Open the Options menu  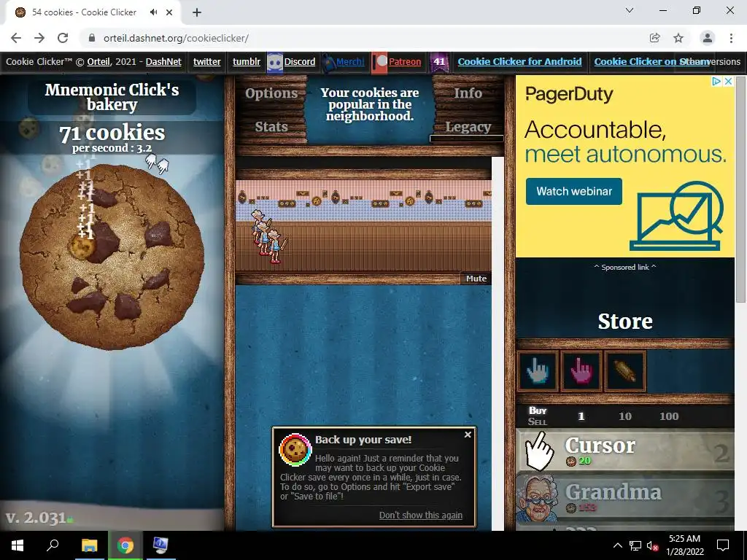coord(271,93)
